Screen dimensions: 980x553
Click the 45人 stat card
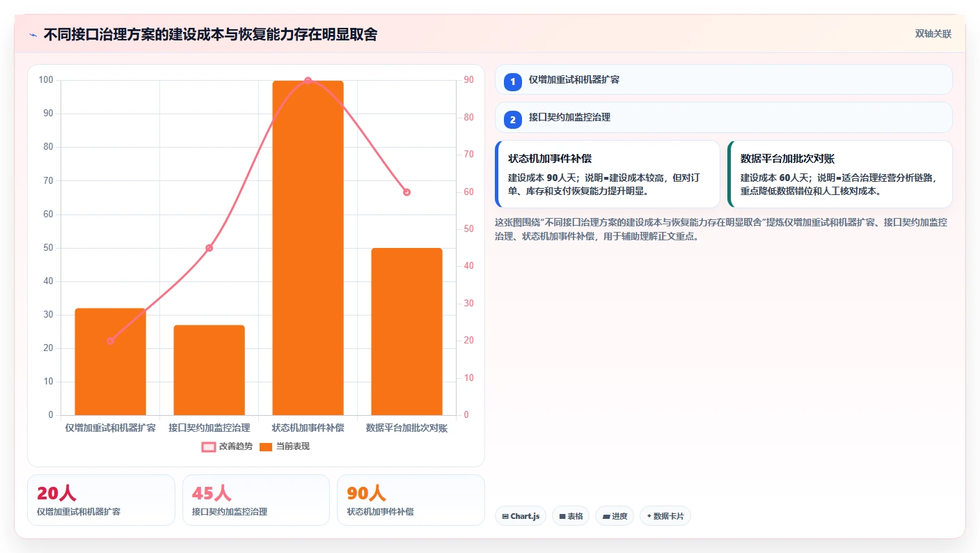pos(256,500)
